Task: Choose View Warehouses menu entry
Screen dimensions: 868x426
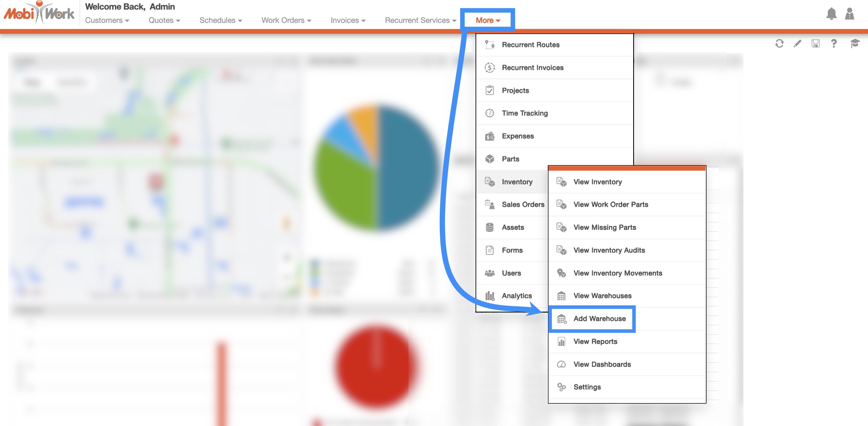Action: coord(602,296)
